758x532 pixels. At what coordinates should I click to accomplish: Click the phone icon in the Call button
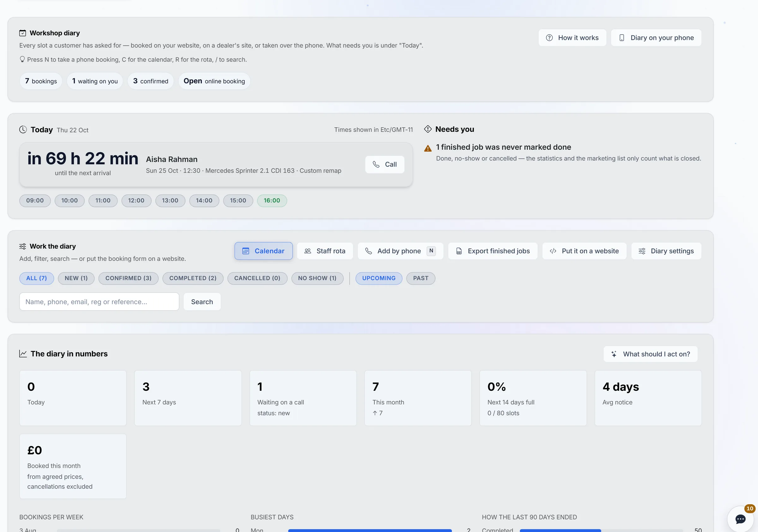tap(376, 165)
